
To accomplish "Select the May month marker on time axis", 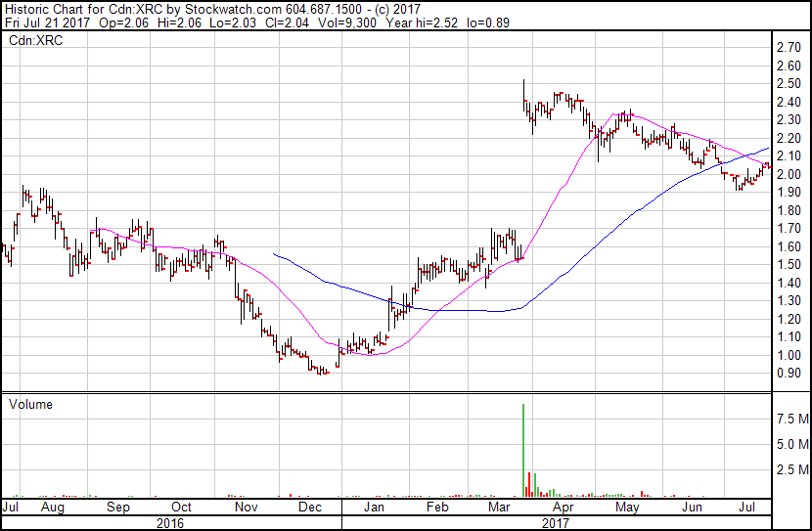I will click(x=626, y=509).
